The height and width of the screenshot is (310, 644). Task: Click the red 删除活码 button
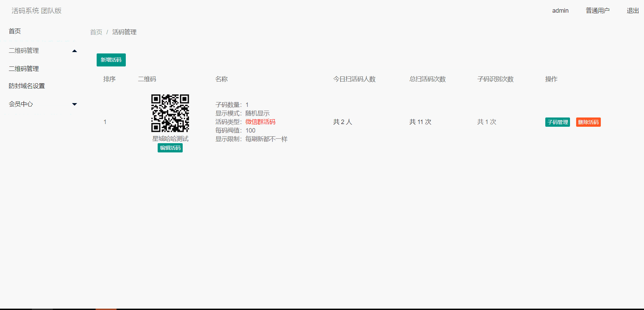[588, 122]
